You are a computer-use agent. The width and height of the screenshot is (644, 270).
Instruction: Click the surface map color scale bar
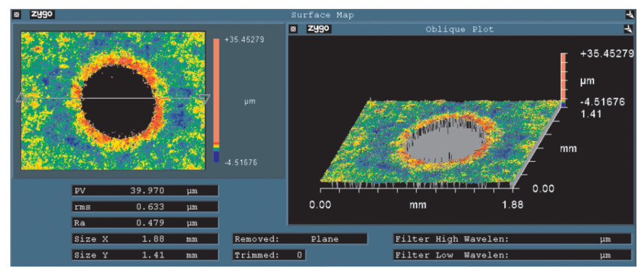tap(217, 100)
